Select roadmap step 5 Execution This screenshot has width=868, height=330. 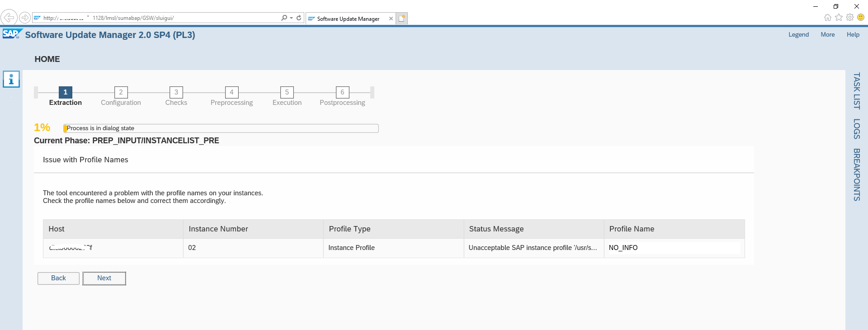287,92
